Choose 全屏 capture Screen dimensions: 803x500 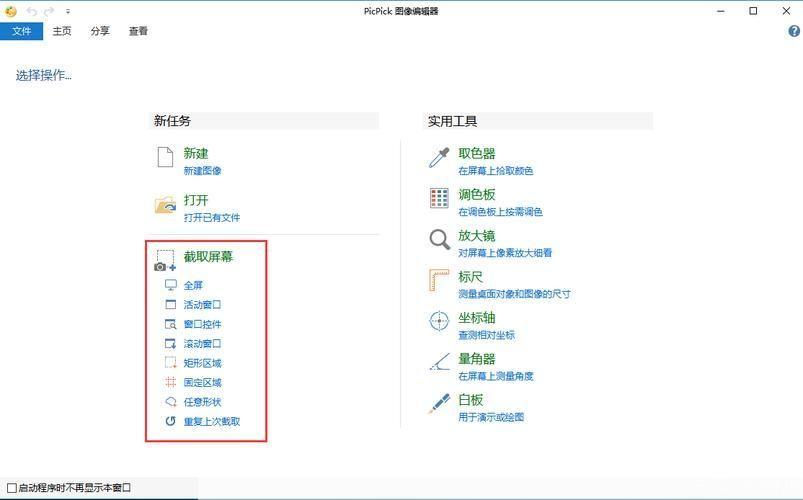coord(193,285)
